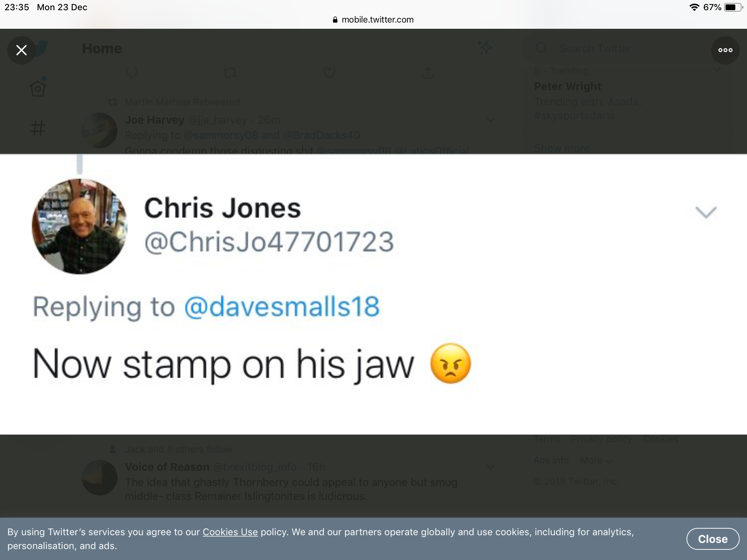747x560 pixels.
Task: Open the Explore hashtag icon
Action: tap(38, 128)
